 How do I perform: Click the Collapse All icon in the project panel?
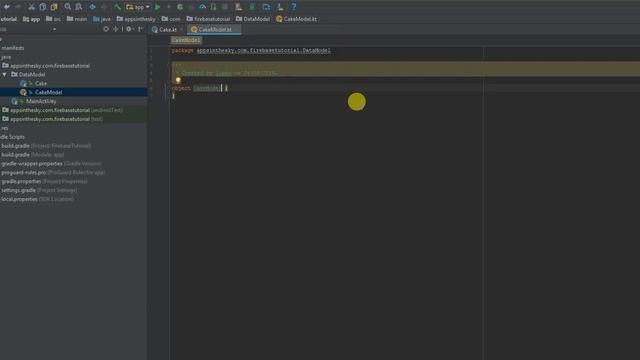(x=116, y=29)
